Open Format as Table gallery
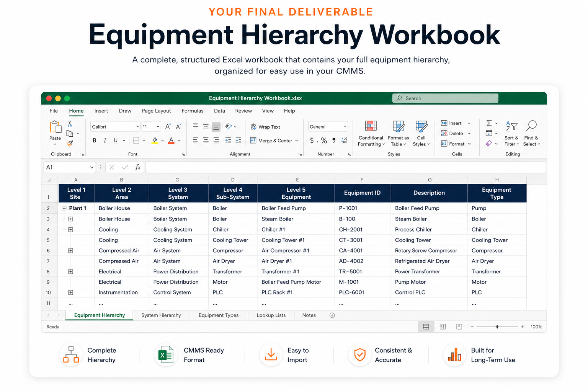 coord(398,134)
